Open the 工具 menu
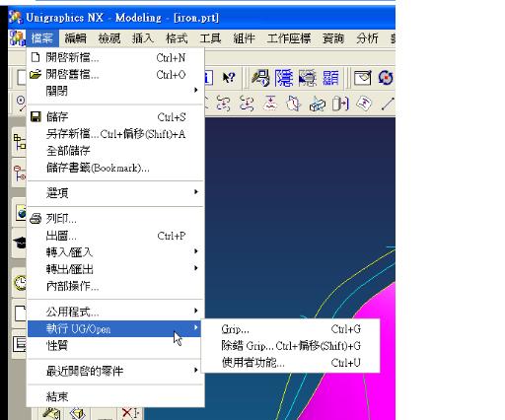 210,38
